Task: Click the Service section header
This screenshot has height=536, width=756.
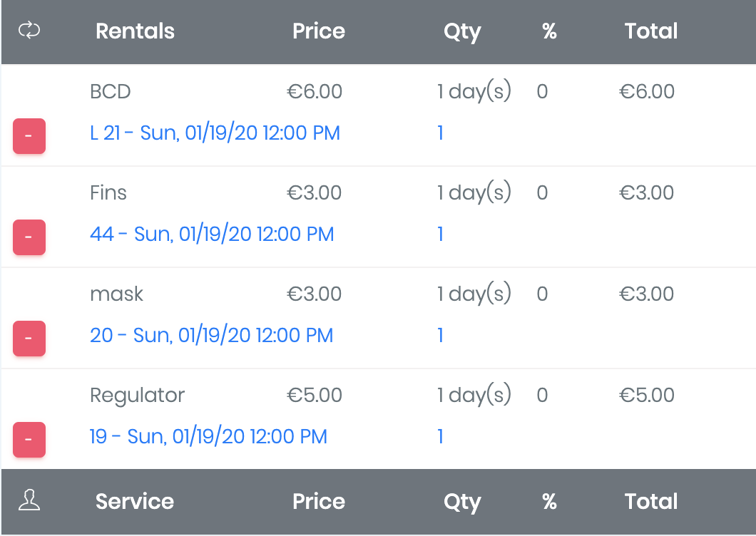Action: [x=135, y=502]
